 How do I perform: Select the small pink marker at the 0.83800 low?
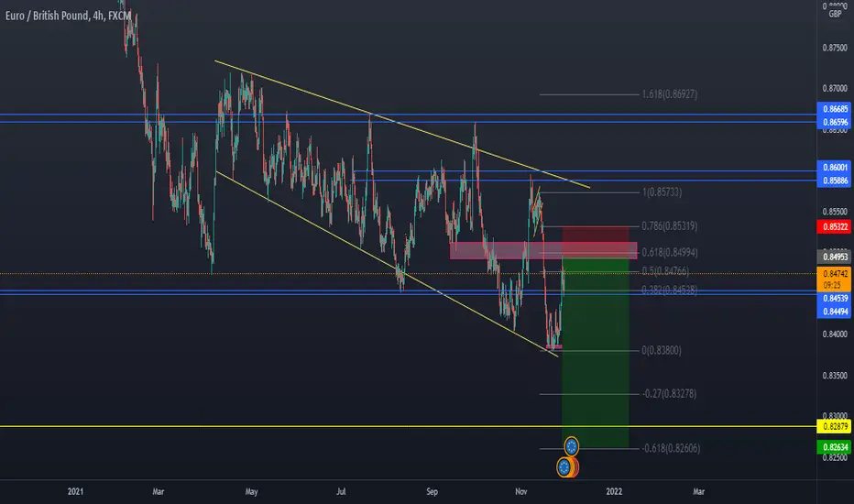[553, 346]
